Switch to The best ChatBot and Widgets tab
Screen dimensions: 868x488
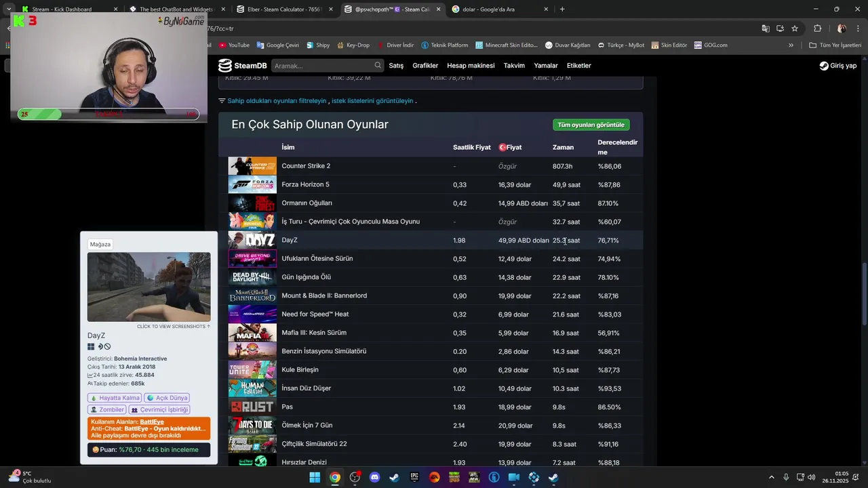[176, 9]
